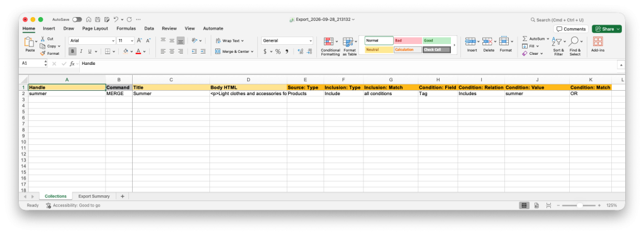Open the Page Layout ribbon tab

coord(95,28)
